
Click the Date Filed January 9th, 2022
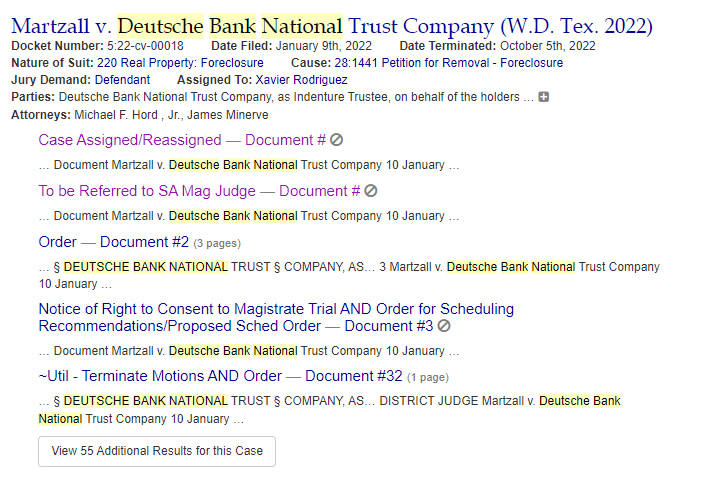pos(324,46)
